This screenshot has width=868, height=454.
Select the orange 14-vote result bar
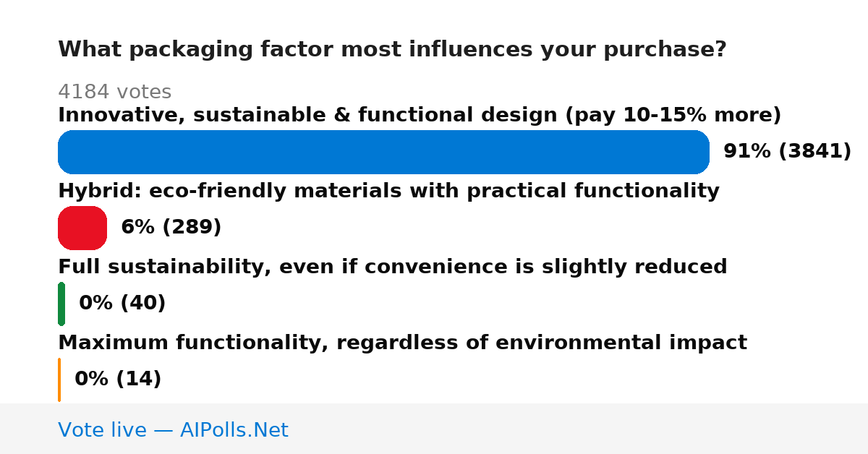pyautogui.click(x=59, y=380)
